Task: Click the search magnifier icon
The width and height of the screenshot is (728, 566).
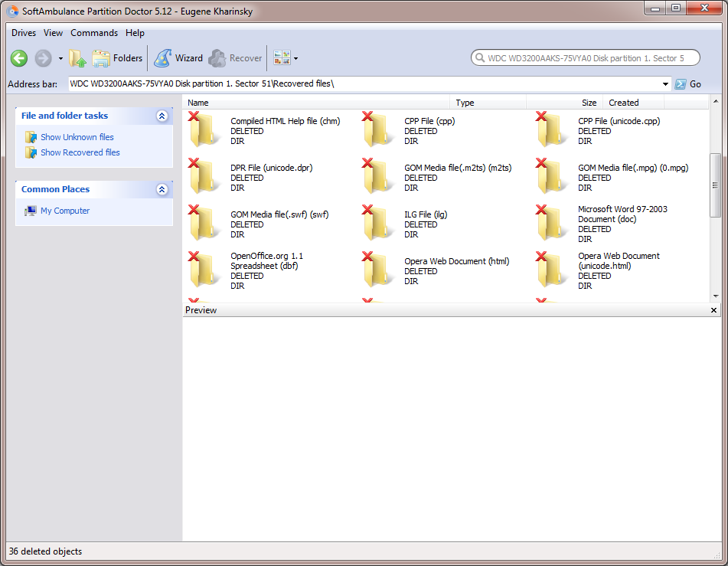Action: coord(480,57)
